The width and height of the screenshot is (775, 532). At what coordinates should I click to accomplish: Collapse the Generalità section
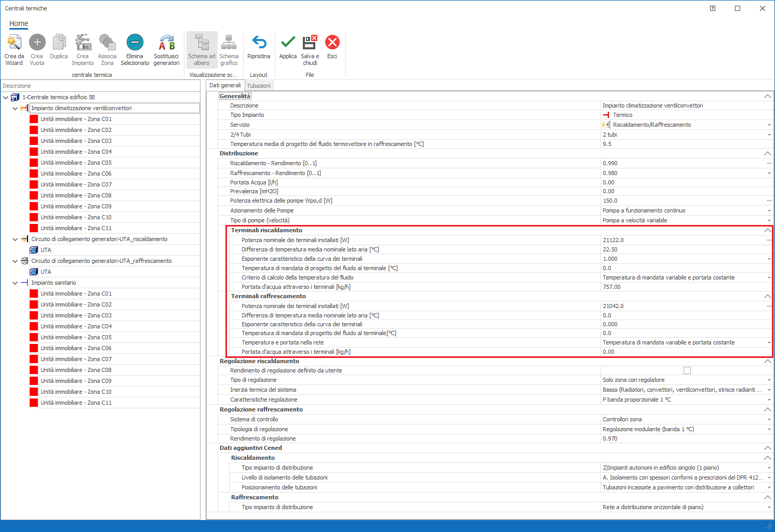[767, 96]
